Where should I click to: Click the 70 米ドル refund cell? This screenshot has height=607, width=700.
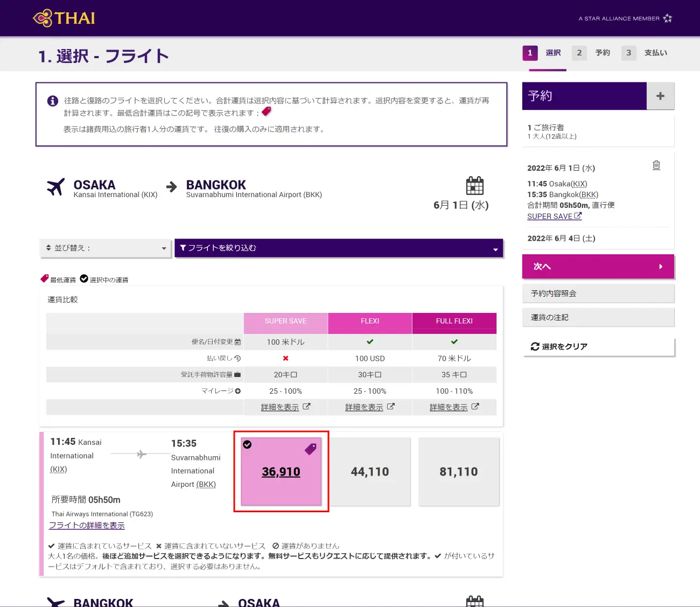[x=454, y=359]
